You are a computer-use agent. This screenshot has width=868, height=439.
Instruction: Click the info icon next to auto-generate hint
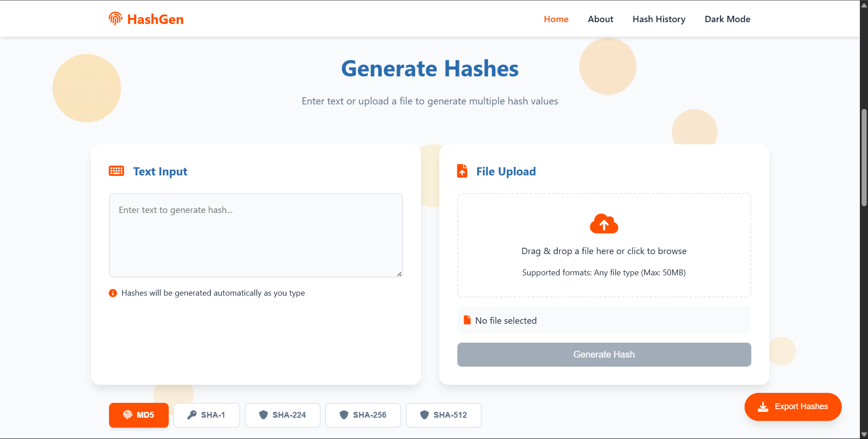click(x=113, y=293)
